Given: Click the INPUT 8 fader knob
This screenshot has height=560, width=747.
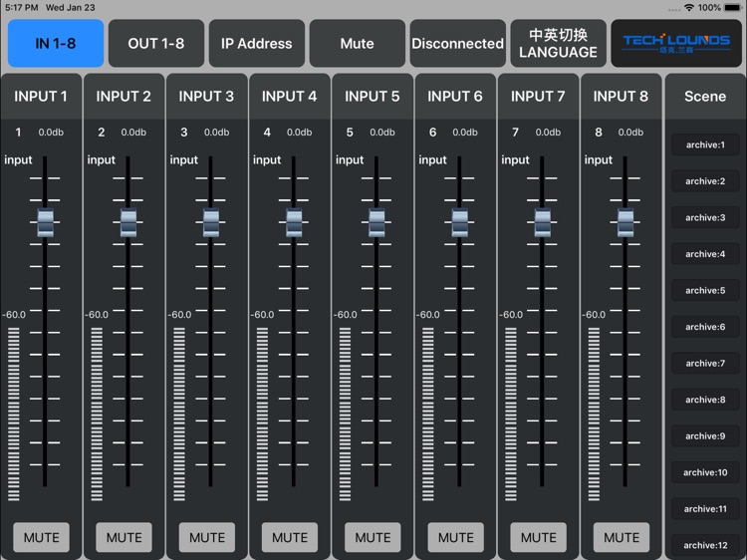Looking at the screenshot, I should pos(625,222).
